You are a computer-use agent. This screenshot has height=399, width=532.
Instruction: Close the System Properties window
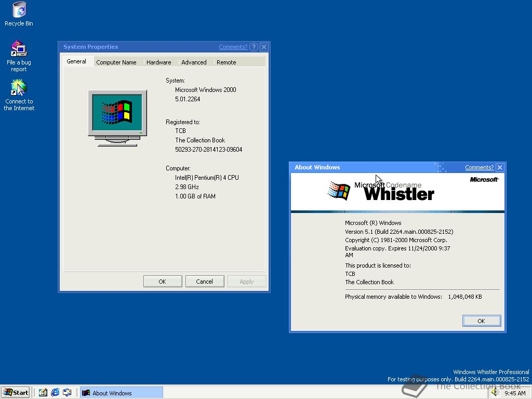[264, 47]
